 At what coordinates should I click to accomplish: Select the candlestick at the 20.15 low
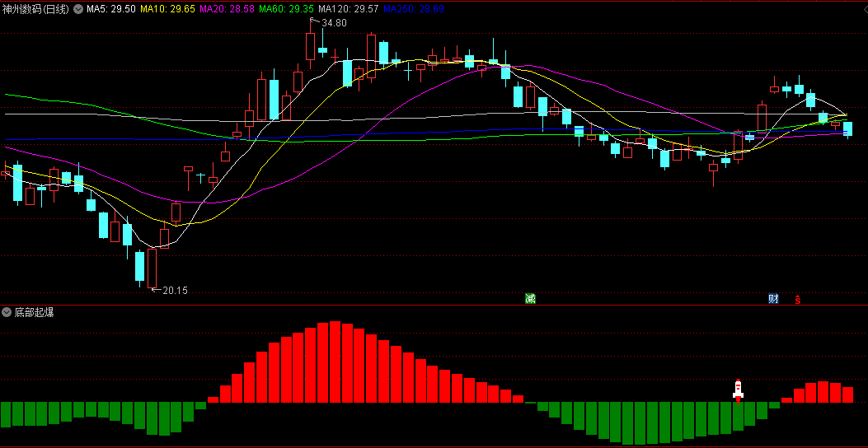point(152,268)
